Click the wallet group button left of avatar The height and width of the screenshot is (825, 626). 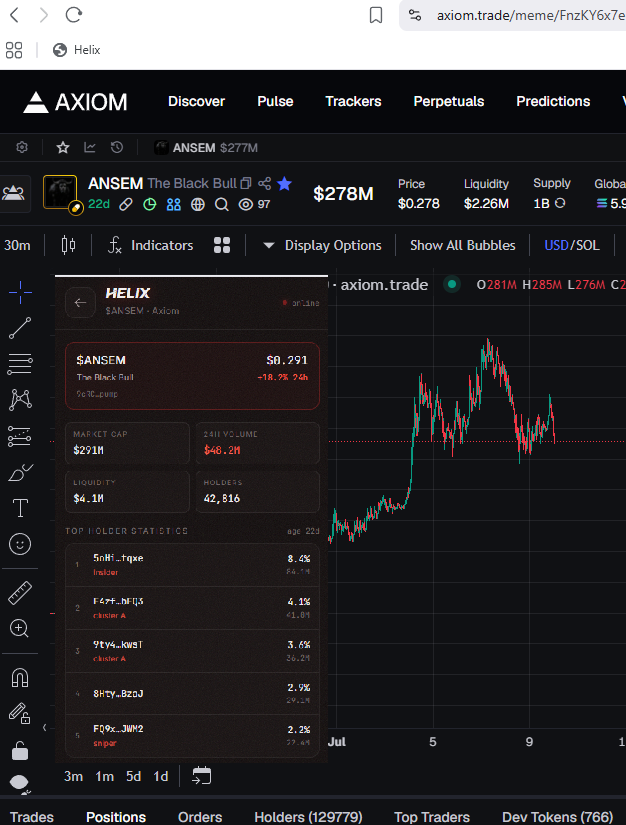tap(13, 193)
